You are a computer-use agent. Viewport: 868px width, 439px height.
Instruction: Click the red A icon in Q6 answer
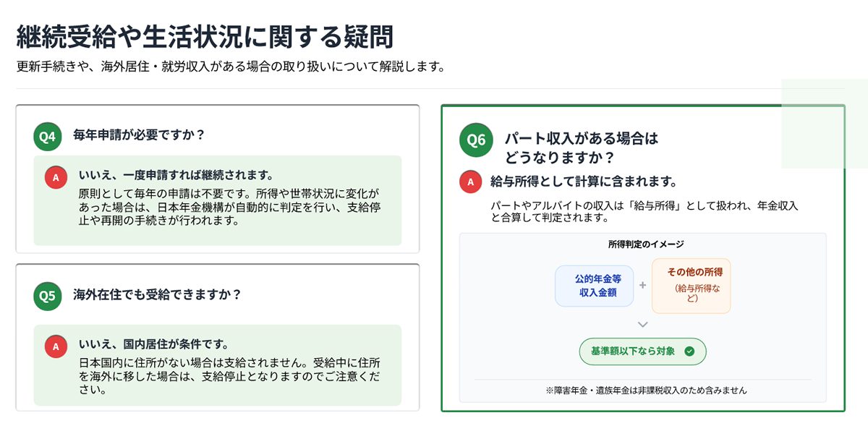[471, 182]
